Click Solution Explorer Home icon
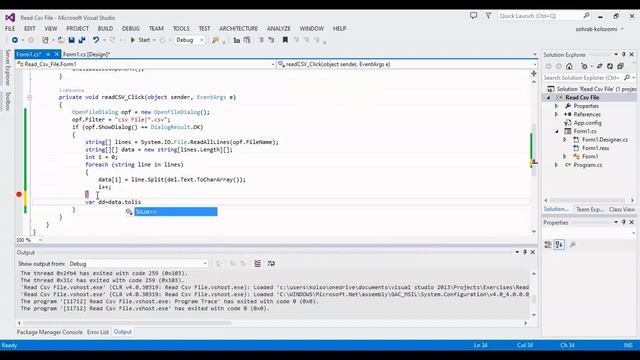 point(569,66)
